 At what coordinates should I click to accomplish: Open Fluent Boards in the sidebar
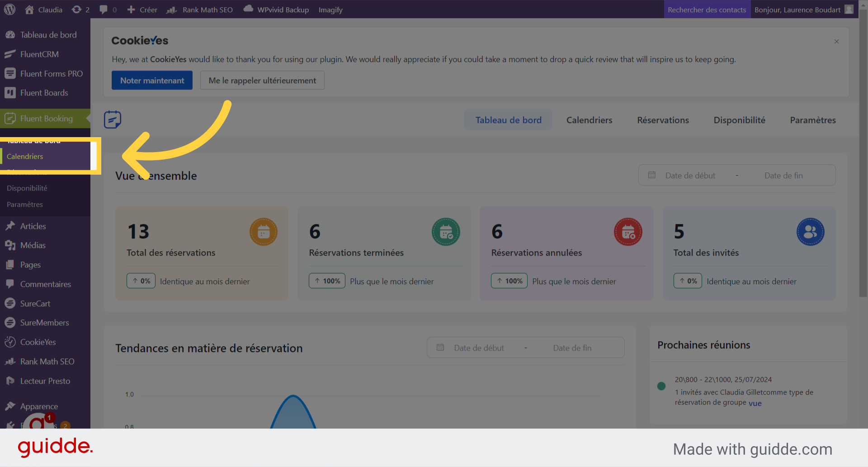(45, 93)
